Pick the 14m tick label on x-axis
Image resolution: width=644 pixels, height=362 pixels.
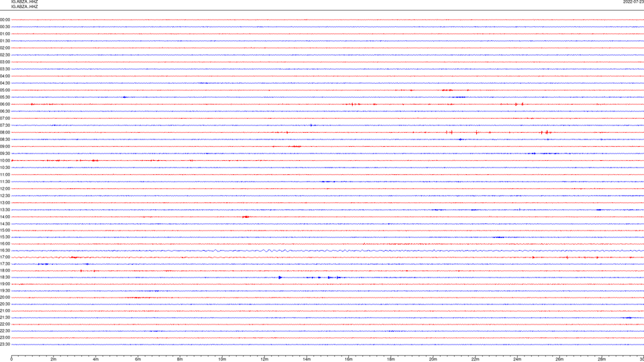[307, 359]
